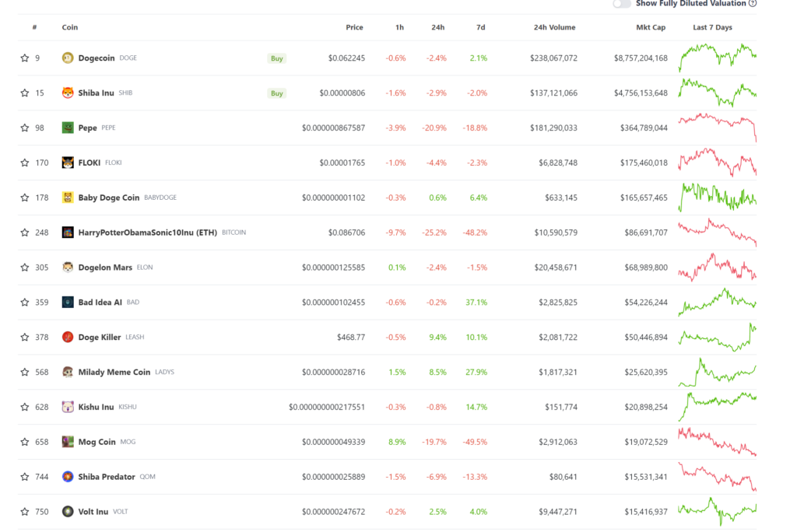Click the Doge Killer red logo
The image size is (797, 532).
[x=68, y=337]
